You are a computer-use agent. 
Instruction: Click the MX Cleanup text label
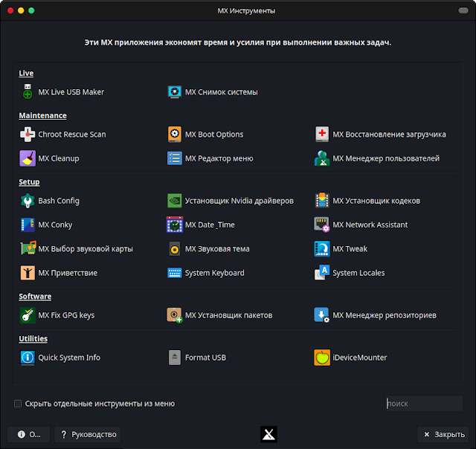click(59, 158)
